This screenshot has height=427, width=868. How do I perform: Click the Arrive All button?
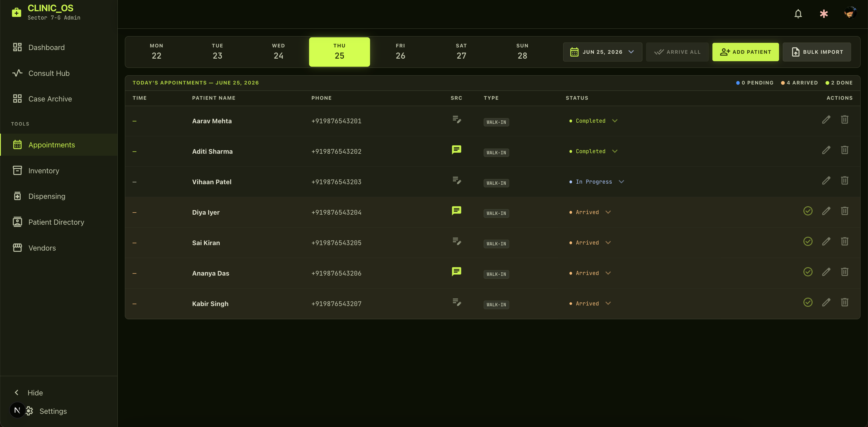point(677,52)
